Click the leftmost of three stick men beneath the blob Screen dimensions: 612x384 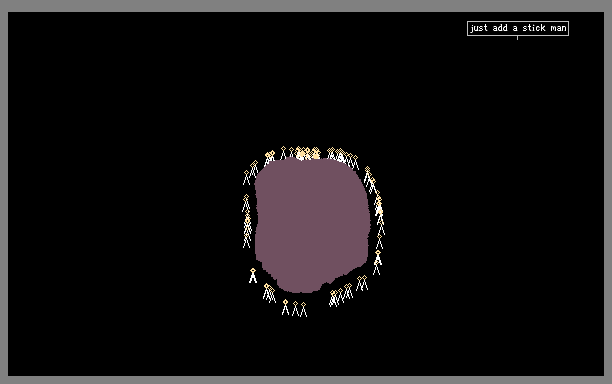coord(285,307)
